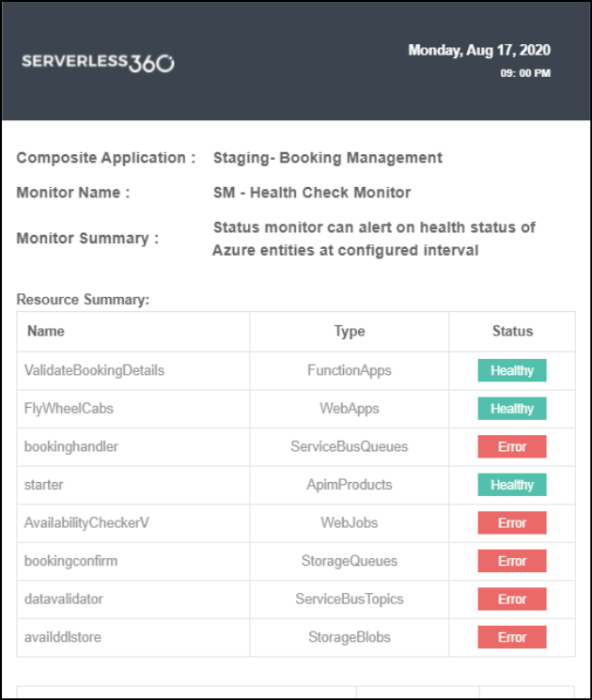The height and width of the screenshot is (700, 592).
Task: Click the Error badge for bookingconfirm
Action: [512, 561]
